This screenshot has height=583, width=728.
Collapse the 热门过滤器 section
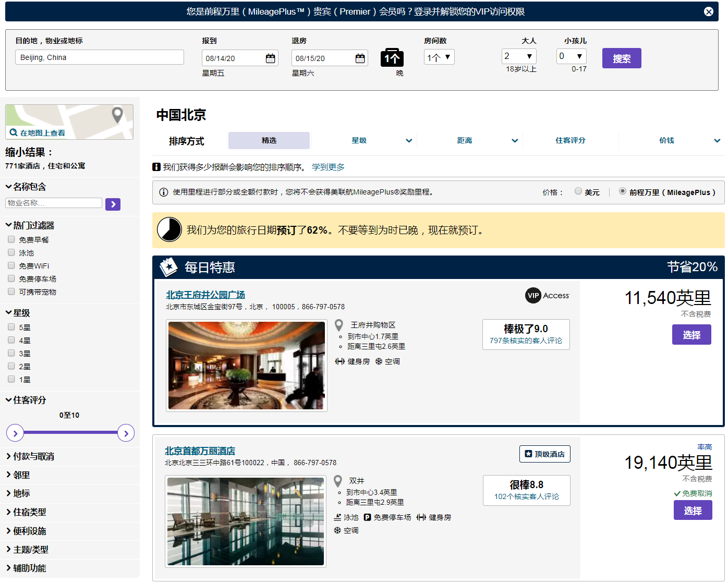click(30, 225)
